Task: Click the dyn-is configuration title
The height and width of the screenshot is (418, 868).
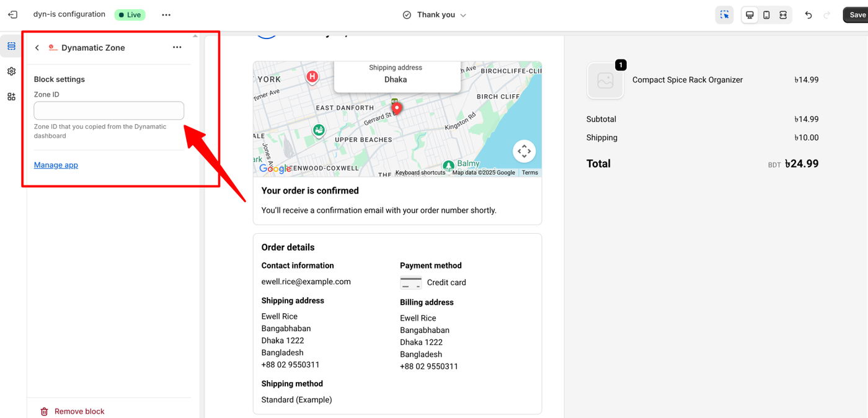Action: click(x=69, y=14)
